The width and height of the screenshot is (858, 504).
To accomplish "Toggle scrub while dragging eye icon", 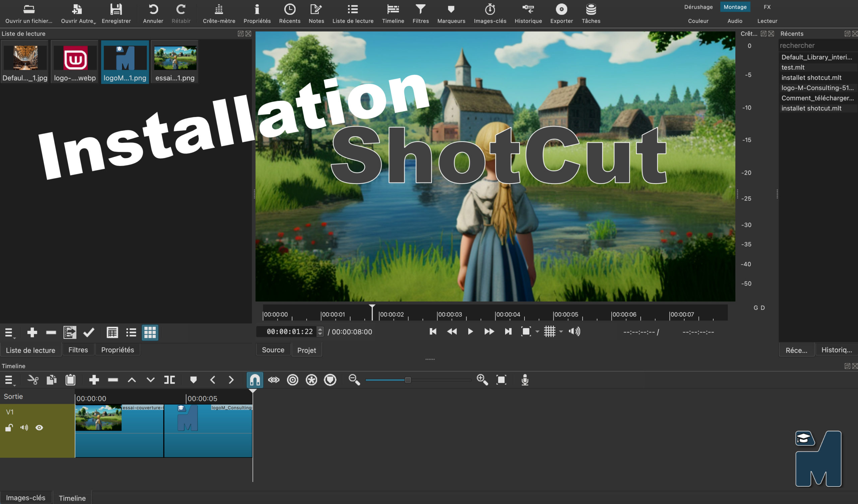I will [274, 380].
